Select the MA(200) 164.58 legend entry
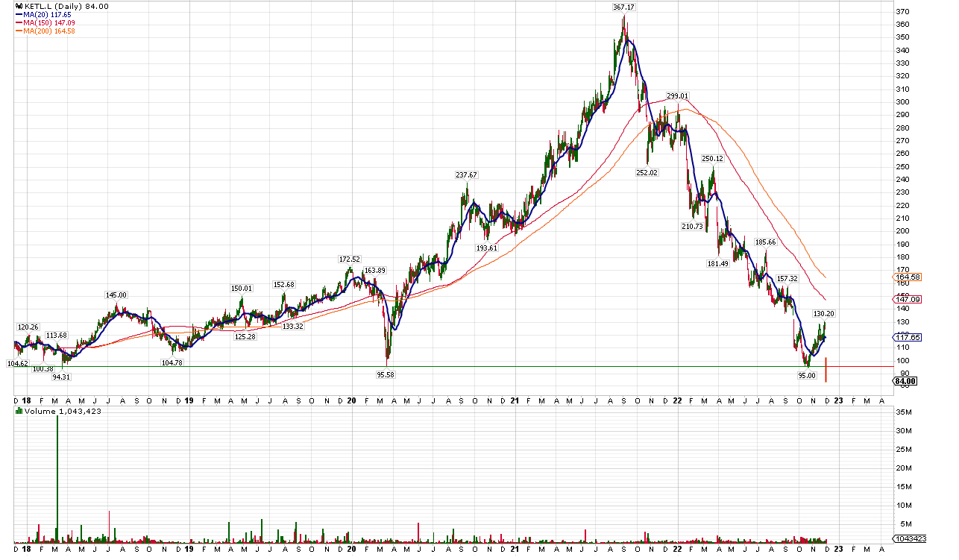This screenshot has width=959, height=560. (x=45, y=31)
